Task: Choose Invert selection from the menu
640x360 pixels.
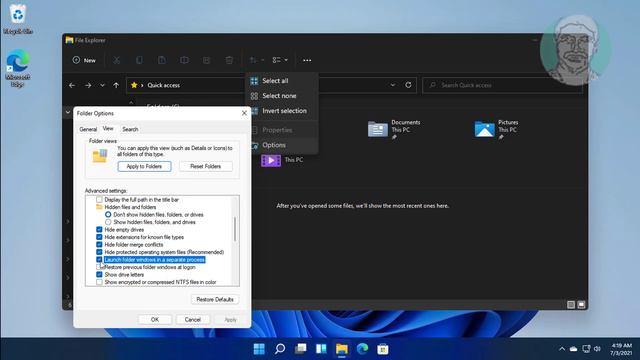Action: pos(282,111)
